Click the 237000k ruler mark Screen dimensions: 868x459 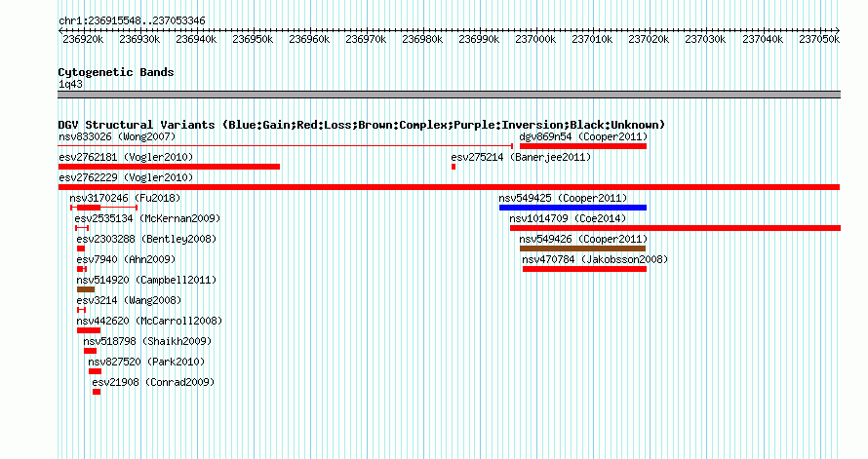click(535, 39)
